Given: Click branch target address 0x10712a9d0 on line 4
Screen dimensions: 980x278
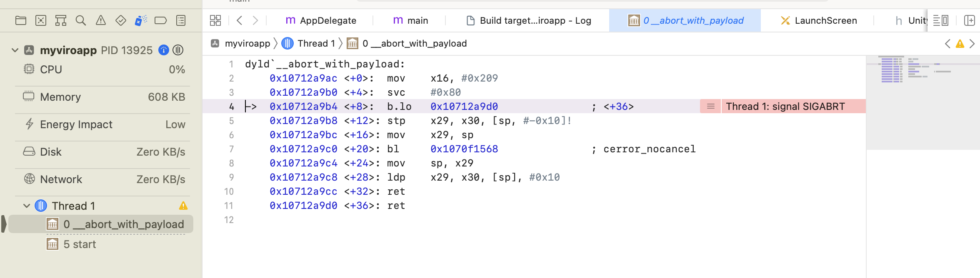Looking at the screenshot, I should (x=464, y=107).
